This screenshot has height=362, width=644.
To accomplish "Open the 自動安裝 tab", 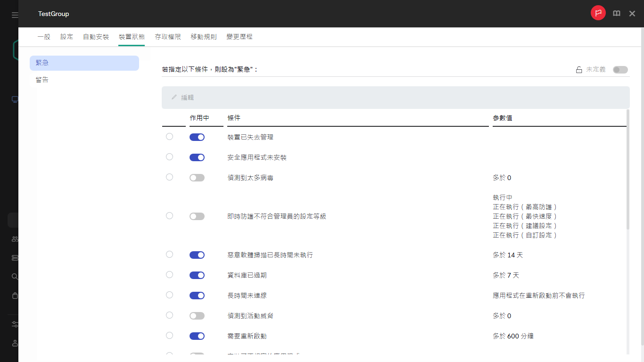I will pos(96,36).
